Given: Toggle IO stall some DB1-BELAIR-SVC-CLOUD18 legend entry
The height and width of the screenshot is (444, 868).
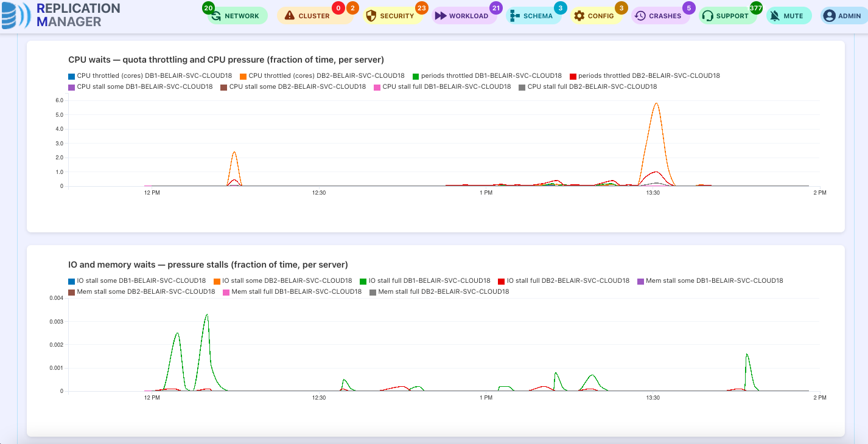Looking at the screenshot, I should click(x=137, y=281).
